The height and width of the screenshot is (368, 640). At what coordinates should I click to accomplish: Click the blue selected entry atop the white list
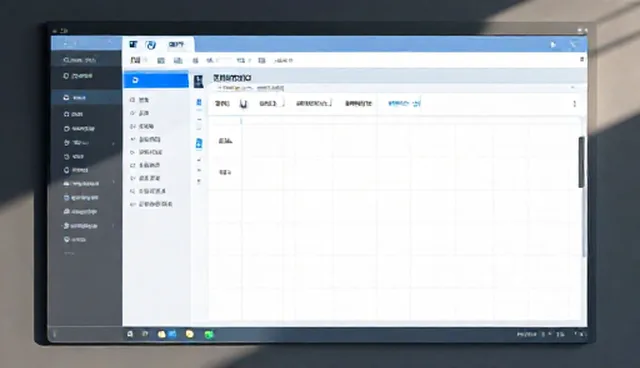click(x=156, y=80)
